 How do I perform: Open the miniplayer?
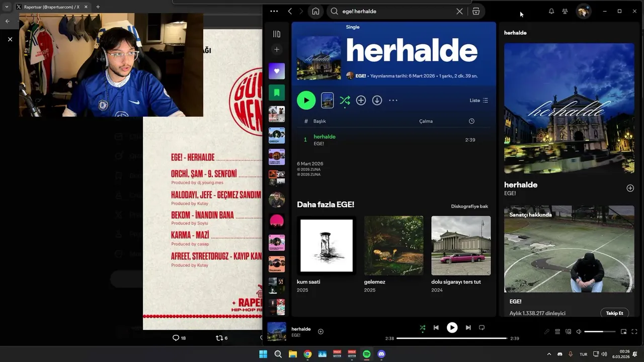[623, 332]
